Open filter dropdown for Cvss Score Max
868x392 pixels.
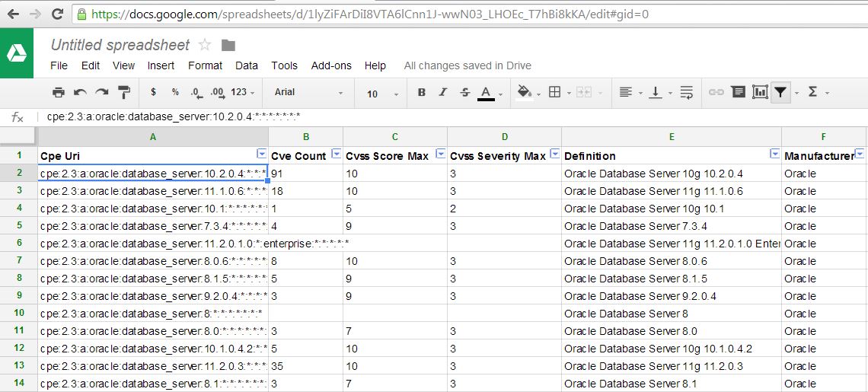[440, 153]
